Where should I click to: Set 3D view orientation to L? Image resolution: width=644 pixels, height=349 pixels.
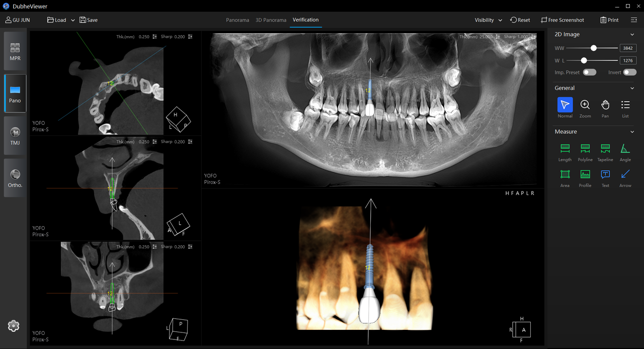click(527, 193)
